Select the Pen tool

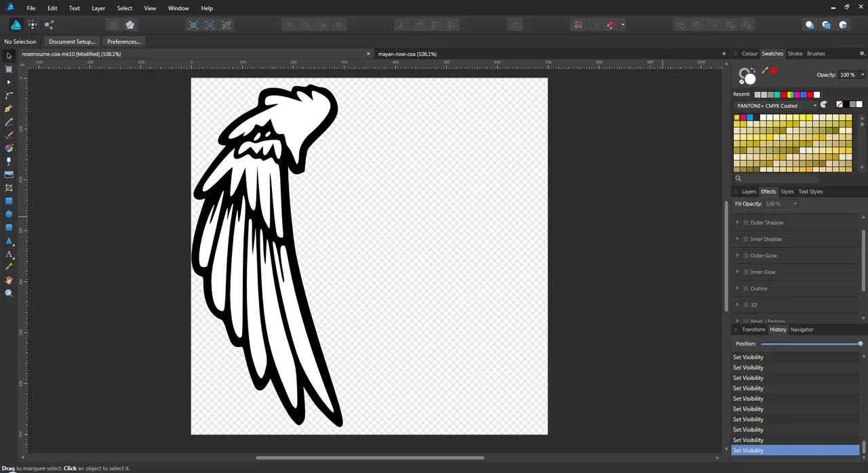[x=9, y=108]
